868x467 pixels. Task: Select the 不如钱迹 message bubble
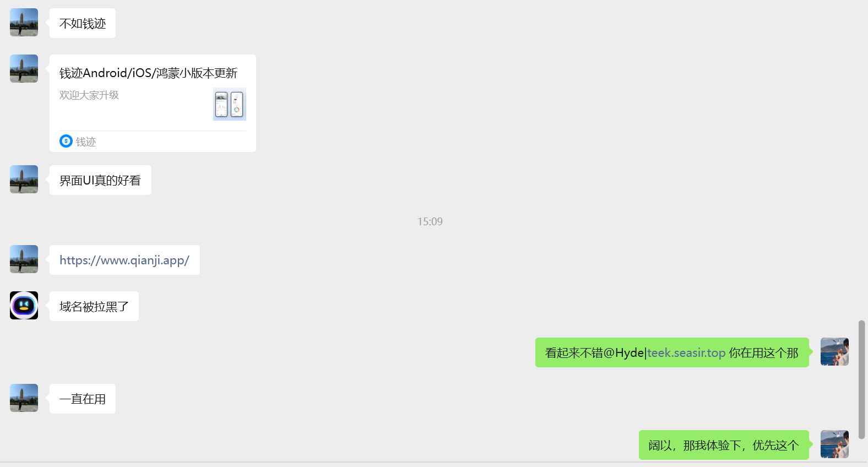click(83, 23)
